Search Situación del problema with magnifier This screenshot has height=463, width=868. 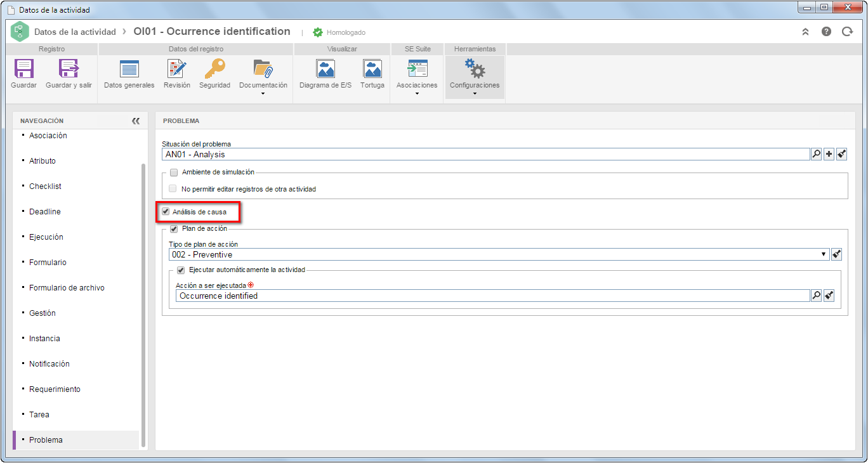[817, 154]
